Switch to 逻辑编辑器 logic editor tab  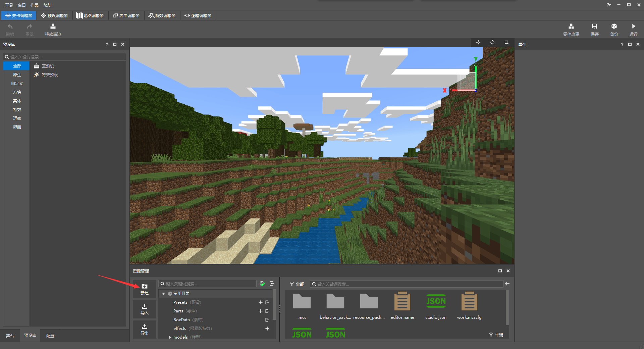coord(198,15)
